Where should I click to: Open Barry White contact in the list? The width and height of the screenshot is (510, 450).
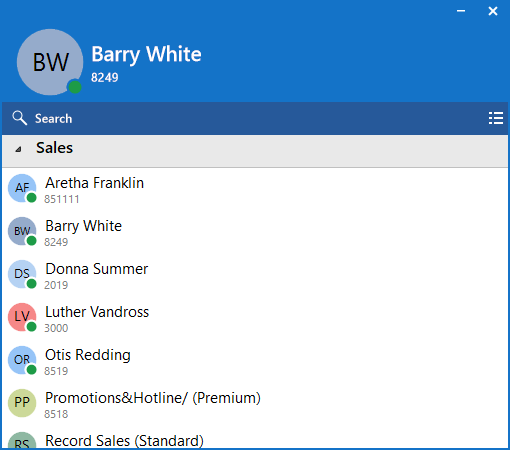(x=255, y=232)
